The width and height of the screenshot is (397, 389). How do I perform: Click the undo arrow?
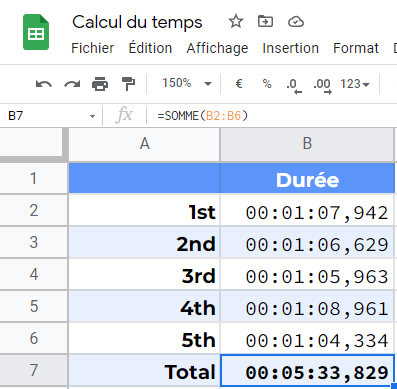point(44,84)
